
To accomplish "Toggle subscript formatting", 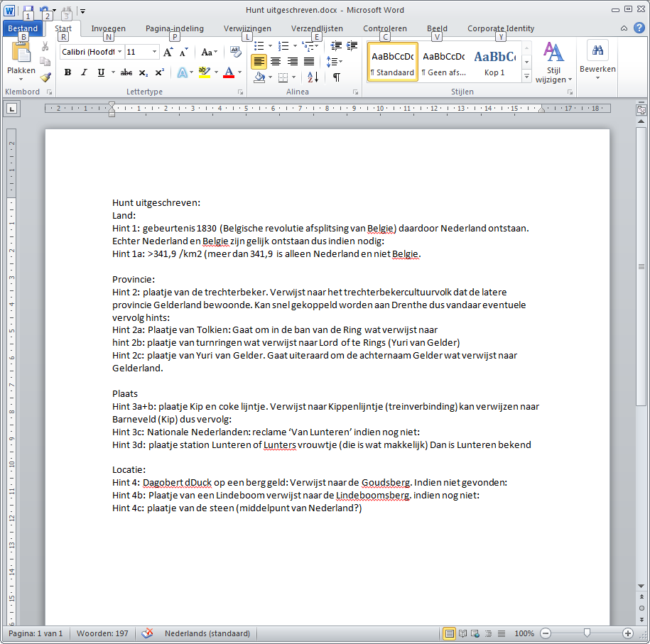I will pyautogui.click(x=143, y=72).
